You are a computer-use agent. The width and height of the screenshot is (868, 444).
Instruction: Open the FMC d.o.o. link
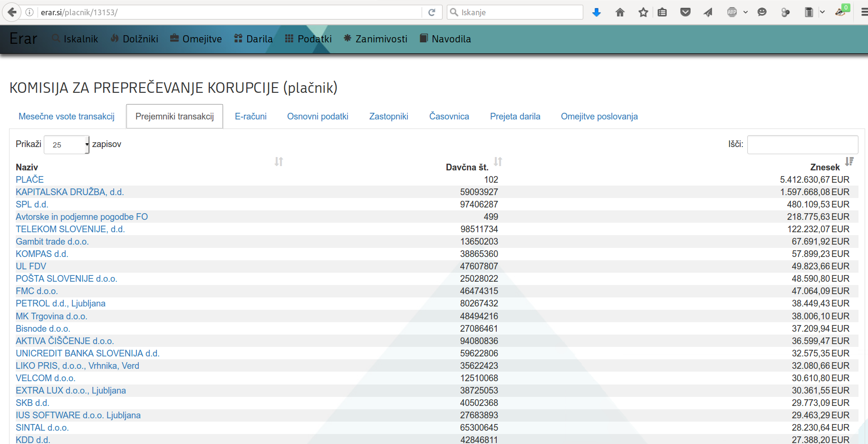point(37,291)
